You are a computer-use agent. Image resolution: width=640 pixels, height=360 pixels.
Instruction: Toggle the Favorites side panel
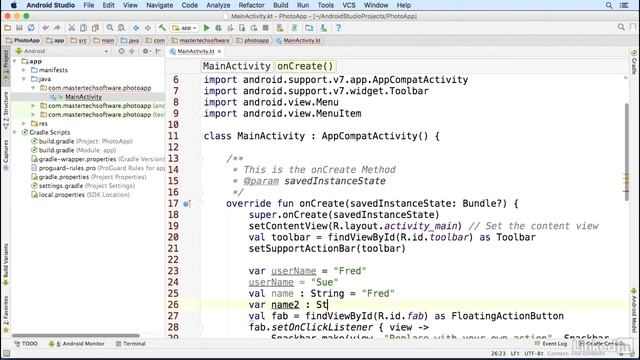[x=6, y=314]
